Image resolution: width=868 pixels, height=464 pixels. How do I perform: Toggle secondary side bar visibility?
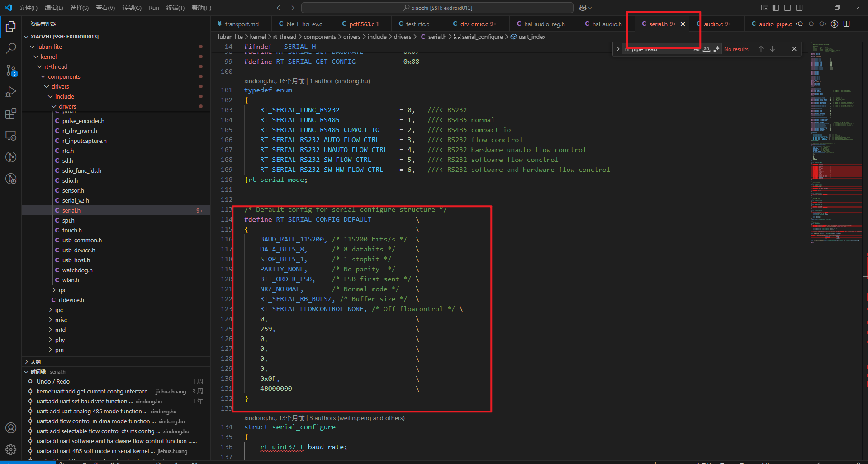(799, 8)
